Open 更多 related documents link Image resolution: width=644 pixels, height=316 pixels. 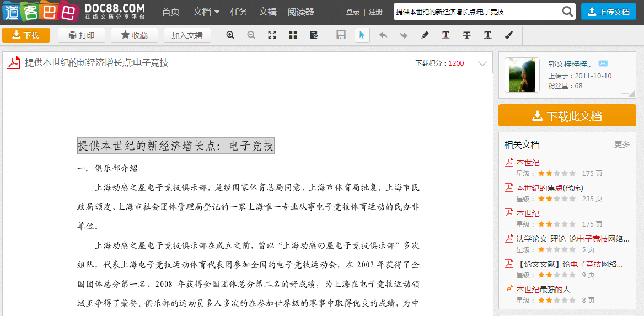point(622,144)
